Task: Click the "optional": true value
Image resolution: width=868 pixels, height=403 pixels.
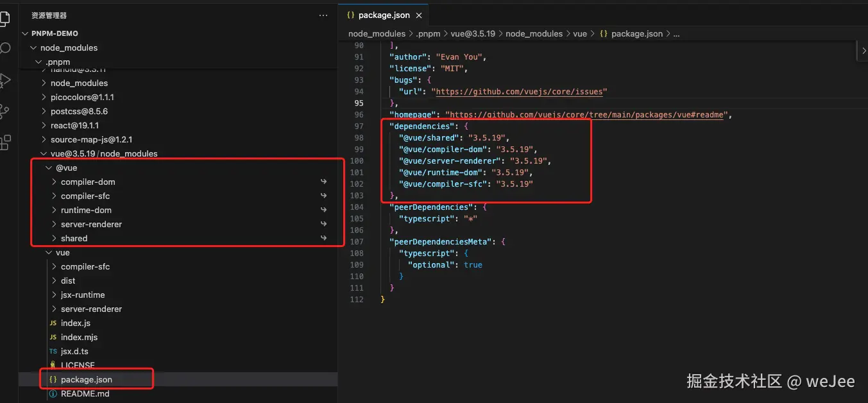Action: point(473,265)
